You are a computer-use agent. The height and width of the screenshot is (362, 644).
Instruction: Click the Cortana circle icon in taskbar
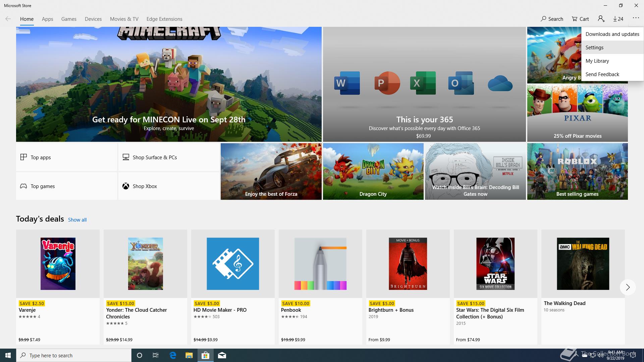140,355
